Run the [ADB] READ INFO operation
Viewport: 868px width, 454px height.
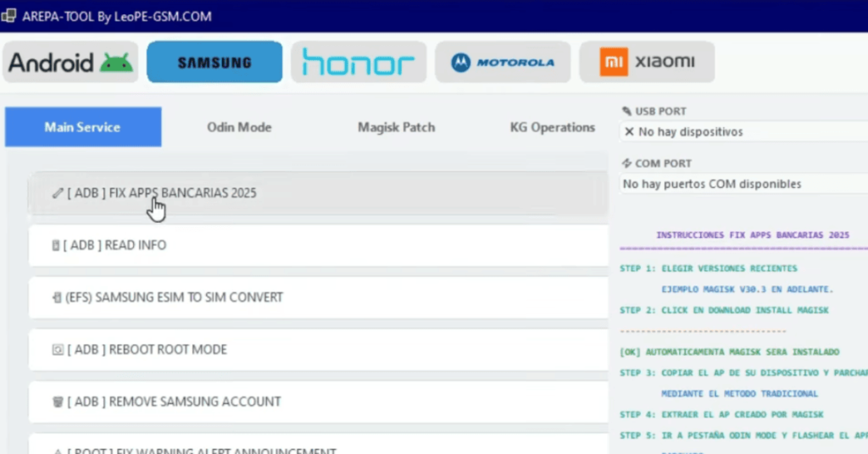319,245
